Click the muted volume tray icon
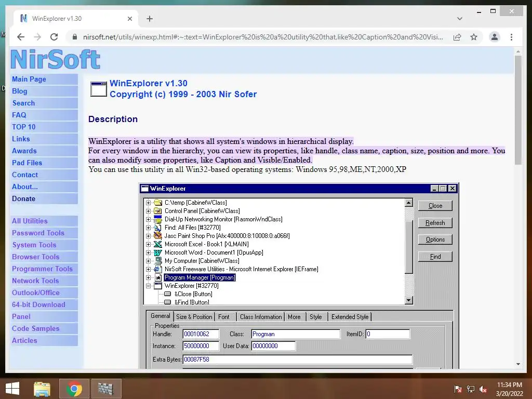This screenshot has width=532, height=399. point(483,389)
